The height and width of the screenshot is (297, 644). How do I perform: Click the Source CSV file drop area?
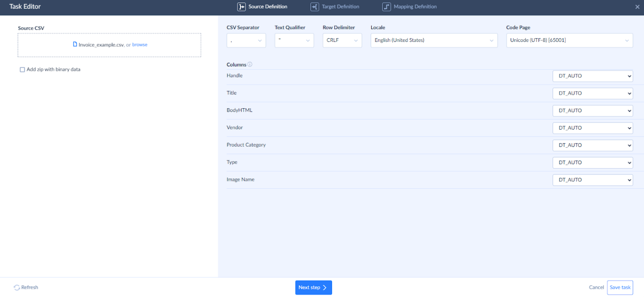109,44
